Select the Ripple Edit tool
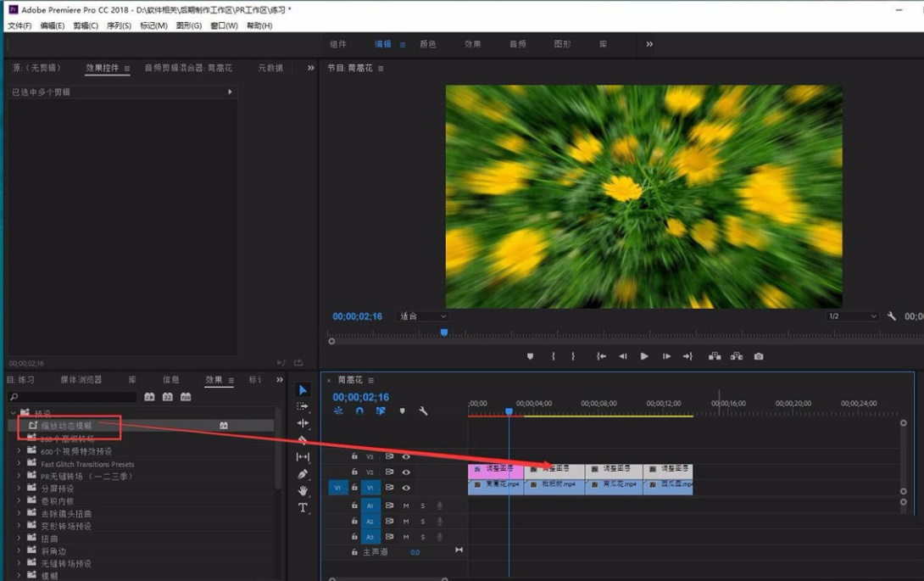 [303, 423]
